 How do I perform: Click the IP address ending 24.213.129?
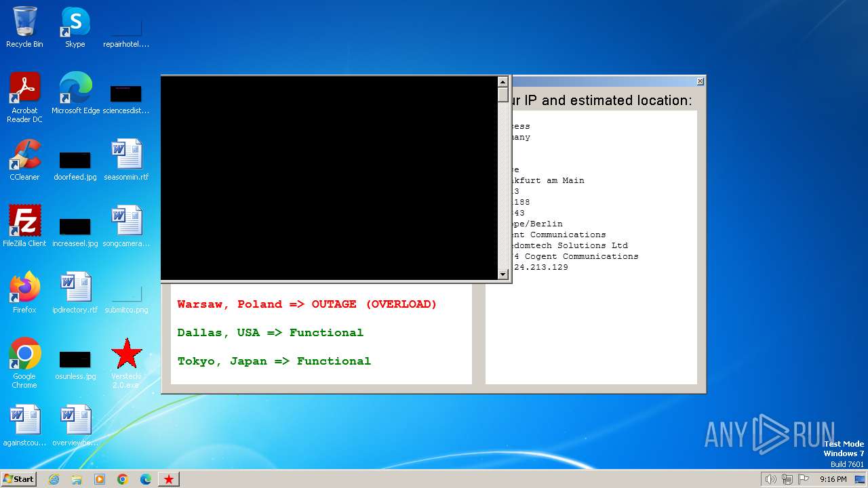click(540, 267)
